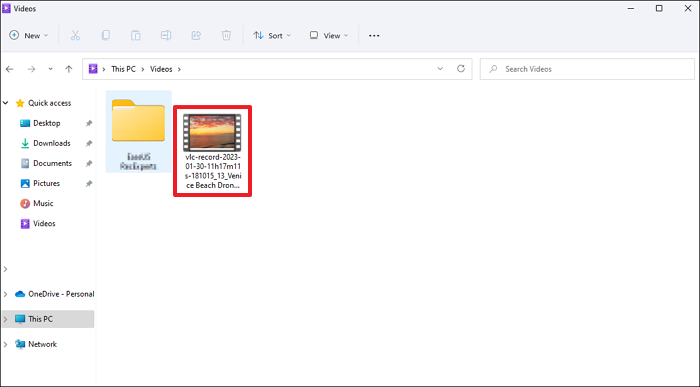Viewport: 700px width, 387px height.
Task: Click pin icon next to Desktop
Action: coord(89,124)
